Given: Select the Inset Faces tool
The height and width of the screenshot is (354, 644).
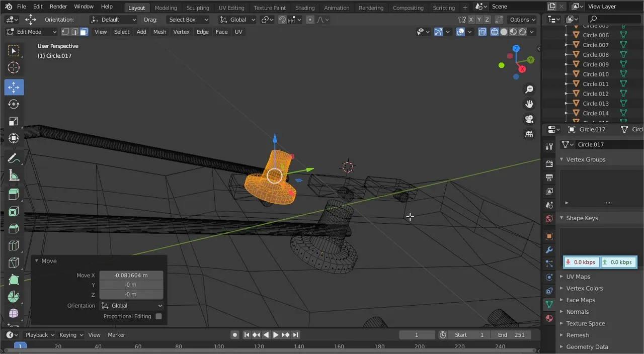Looking at the screenshot, I should (14, 212).
